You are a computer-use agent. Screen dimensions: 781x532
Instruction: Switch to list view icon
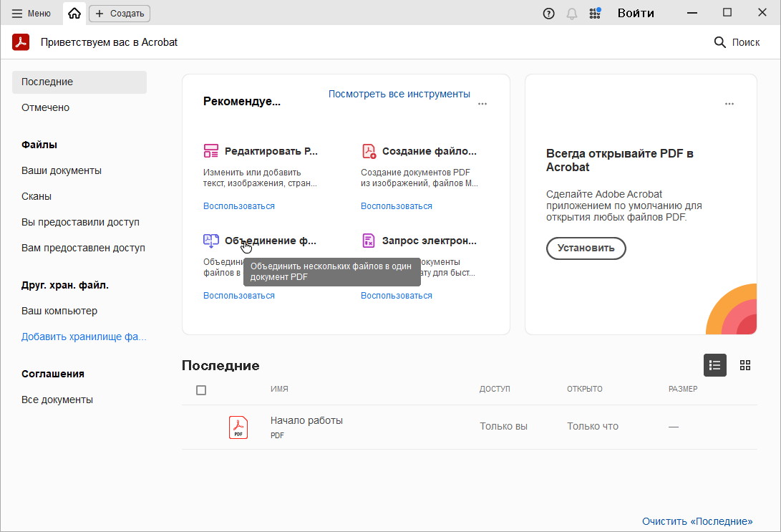(x=714, y=365)
